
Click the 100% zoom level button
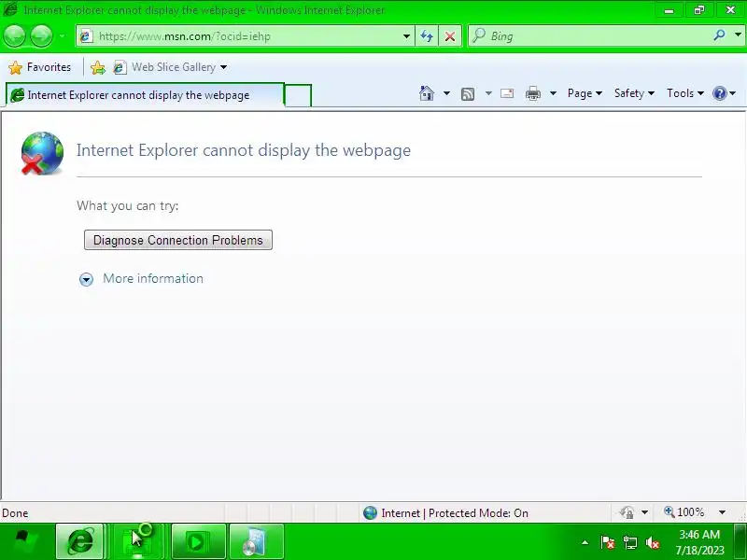[x=684, y=512]
